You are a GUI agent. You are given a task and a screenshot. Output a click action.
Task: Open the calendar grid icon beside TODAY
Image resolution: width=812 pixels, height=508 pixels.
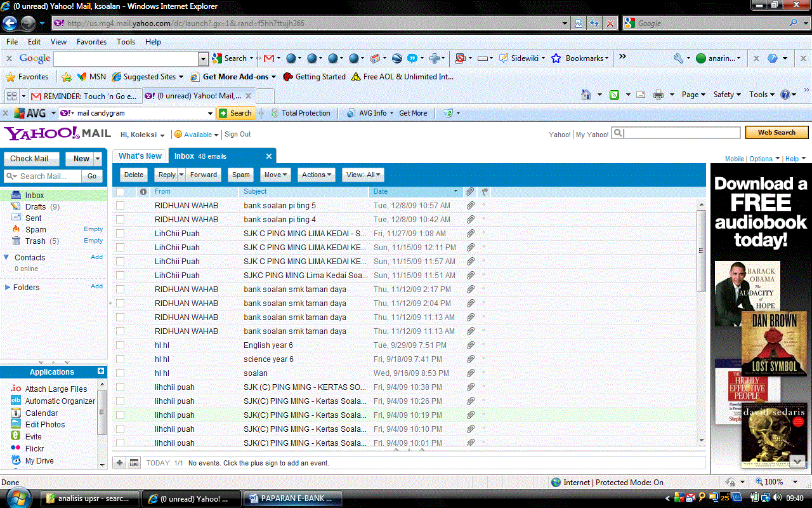[x=134, y=463]
